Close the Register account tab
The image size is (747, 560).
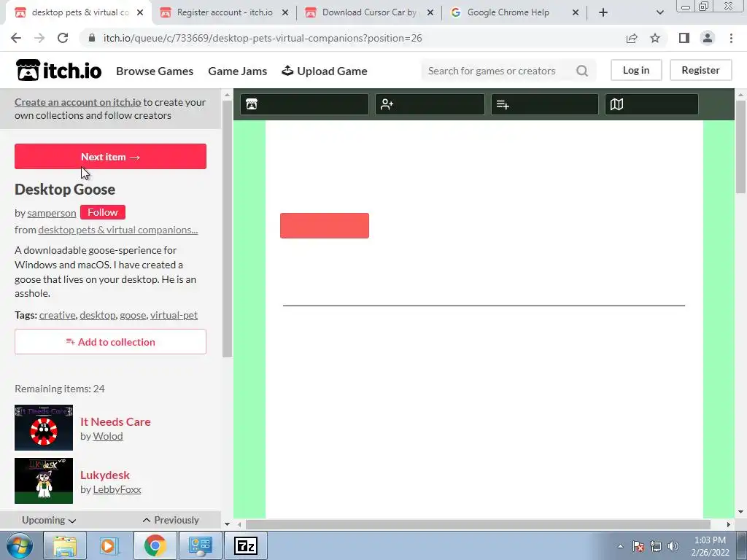pos(285,13)
